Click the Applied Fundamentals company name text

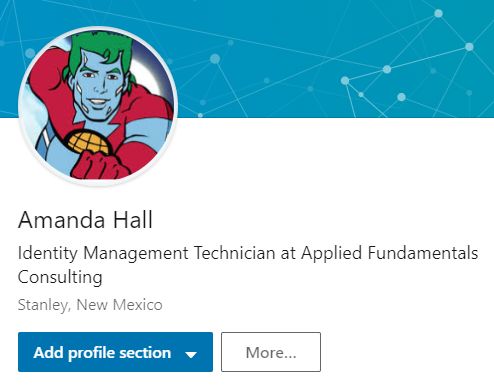tap(390, 253)
